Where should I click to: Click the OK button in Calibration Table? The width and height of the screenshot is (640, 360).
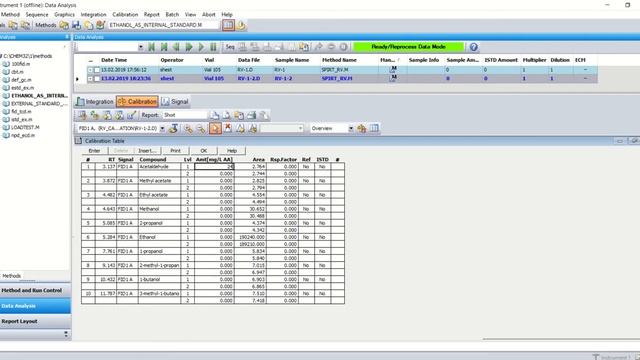pyautogui.click(x=204, y=151)
